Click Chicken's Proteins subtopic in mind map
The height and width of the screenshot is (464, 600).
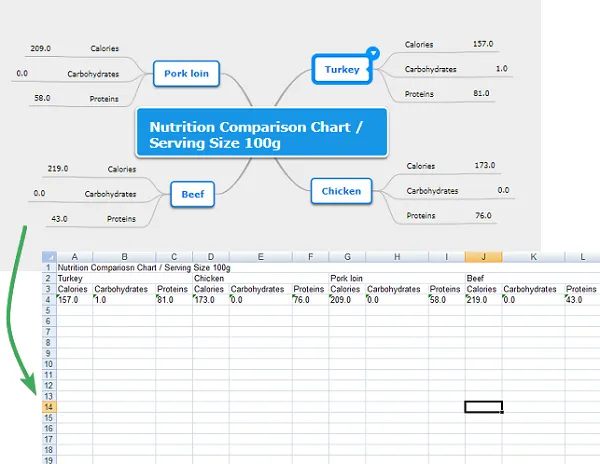pos(421,216)
